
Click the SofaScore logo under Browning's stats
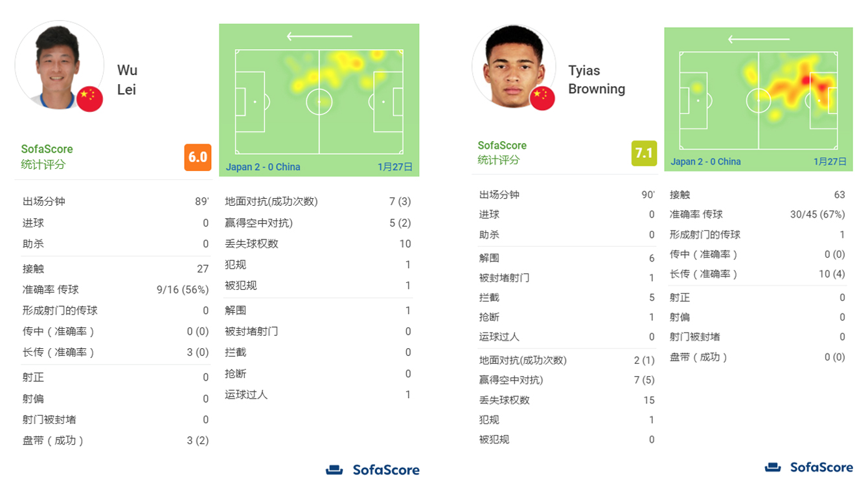coord(808,467)
